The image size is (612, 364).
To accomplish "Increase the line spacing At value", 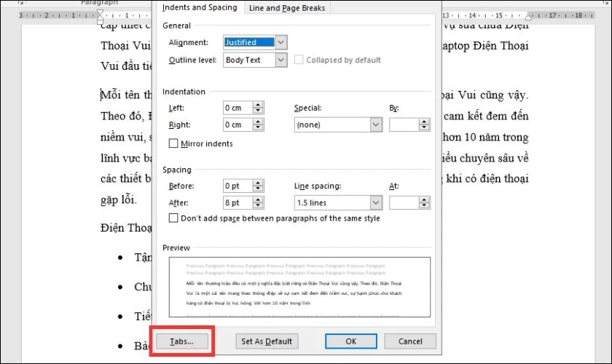I will point(424,199).
